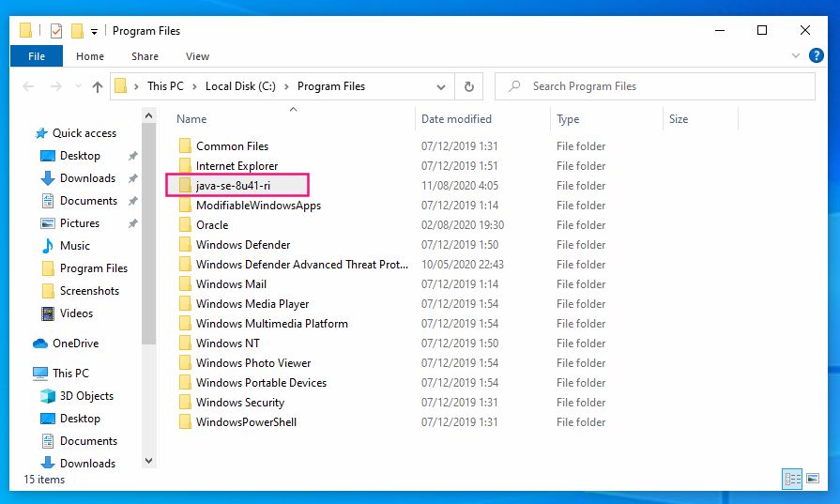Click navigation pane scroll up arrow

149,115
